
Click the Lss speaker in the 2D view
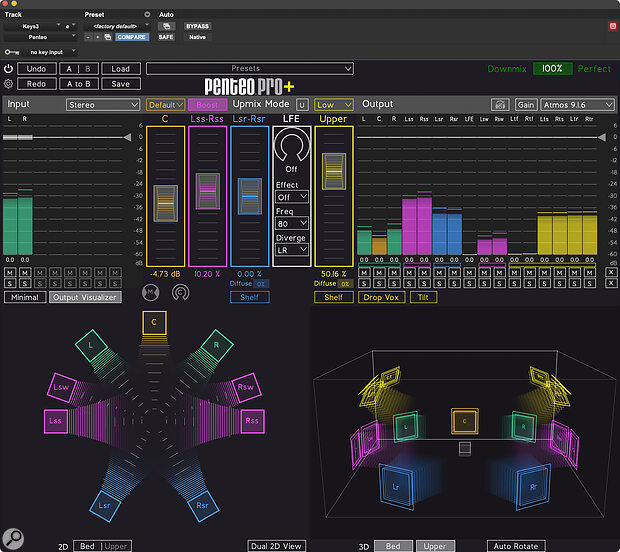point(56,421)
